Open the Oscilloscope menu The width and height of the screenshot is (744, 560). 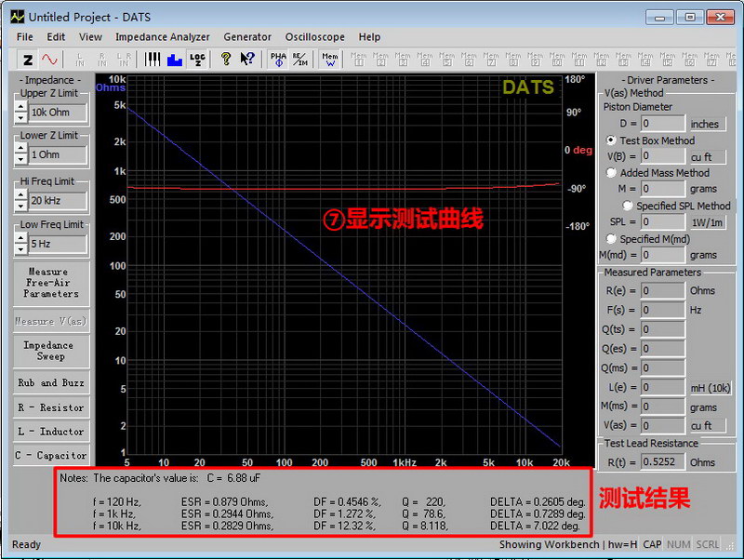click(314, 37)
